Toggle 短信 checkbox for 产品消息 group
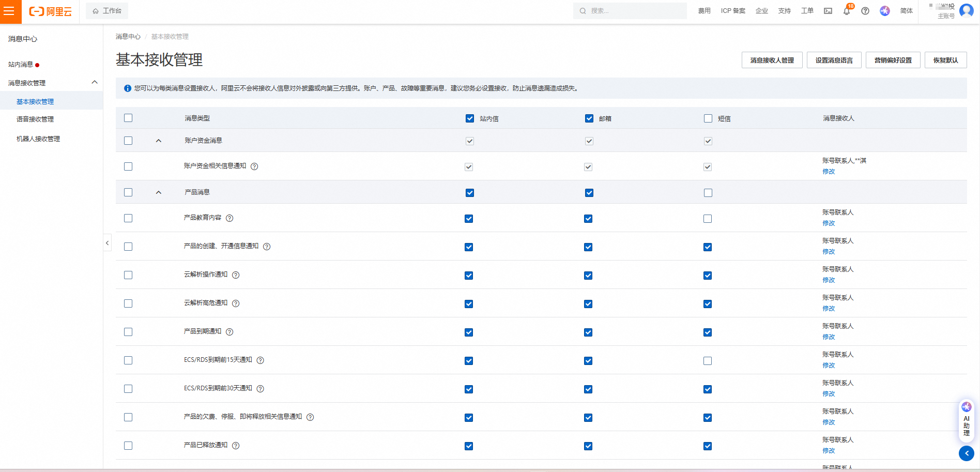980x472 pixels. click(x=708, y=193)
